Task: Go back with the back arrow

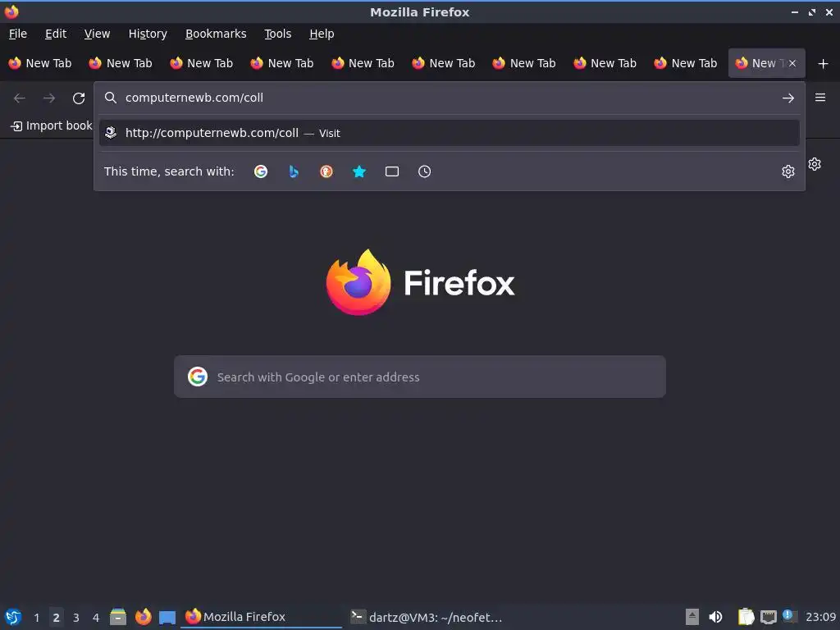Action: pyautogui.click(x=20, y=98)
